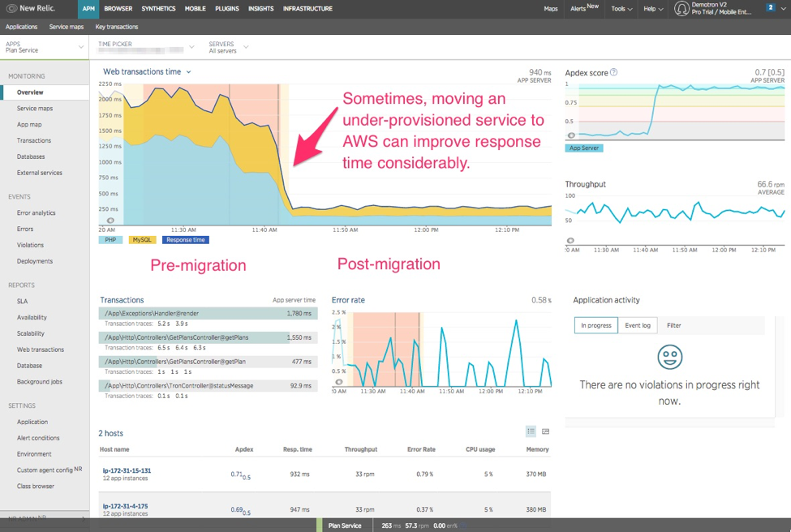Image resolution: width=791 pixels, height=532 pixels.
Task: Open the Apdex score help icon
Action: tap(613, 72)
